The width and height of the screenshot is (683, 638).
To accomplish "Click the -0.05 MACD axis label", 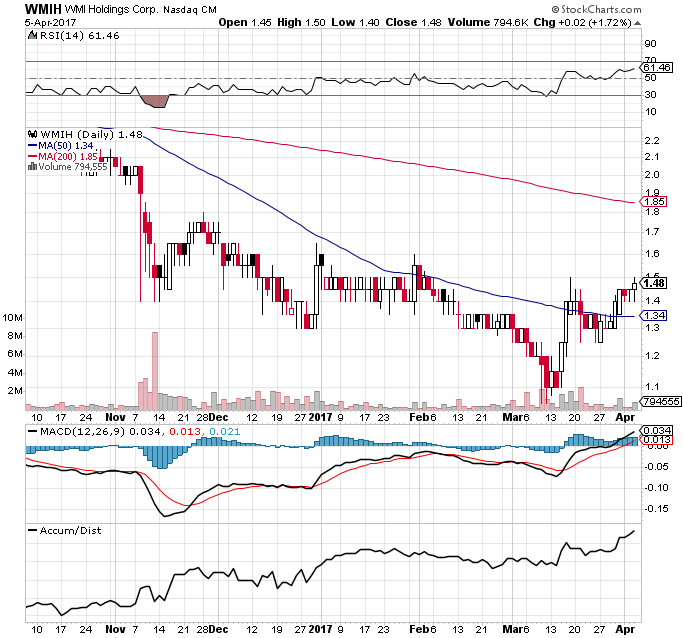I will pos(656,466).
